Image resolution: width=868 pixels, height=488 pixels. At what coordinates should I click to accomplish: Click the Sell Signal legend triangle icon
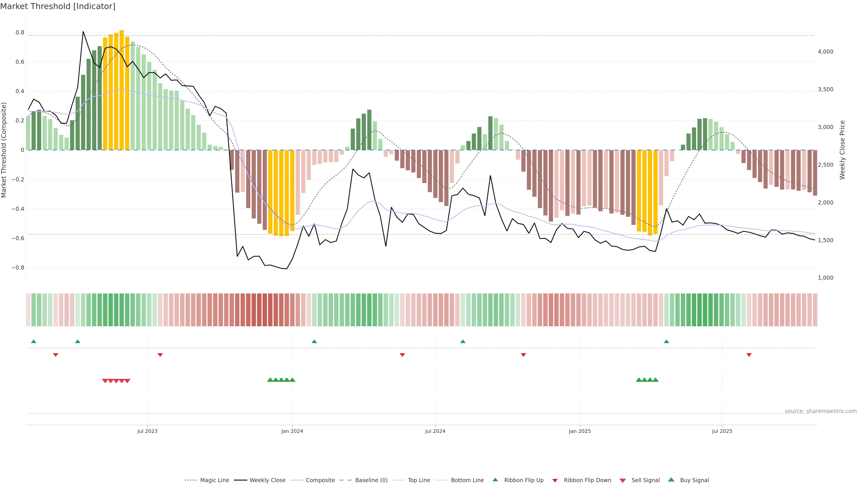point(622,480)
